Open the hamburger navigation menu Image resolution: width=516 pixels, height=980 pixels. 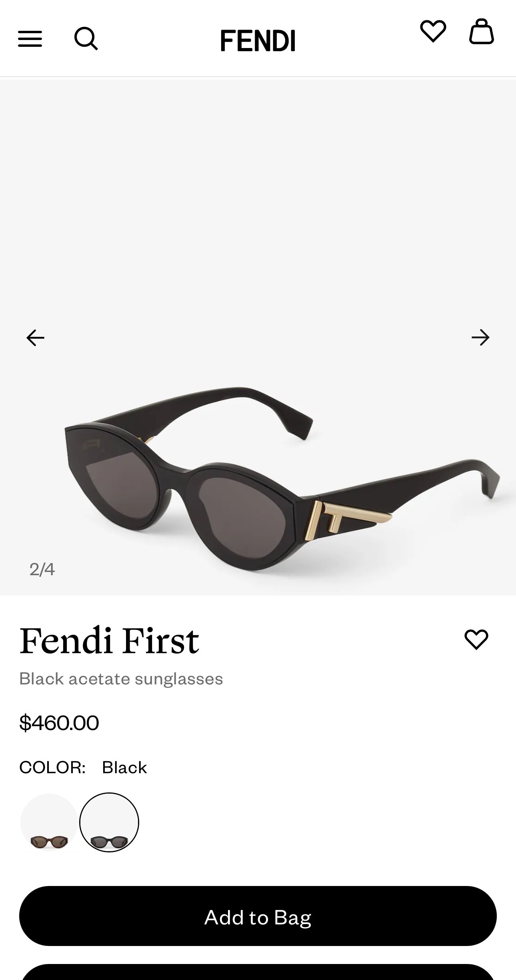click(30, 39)
